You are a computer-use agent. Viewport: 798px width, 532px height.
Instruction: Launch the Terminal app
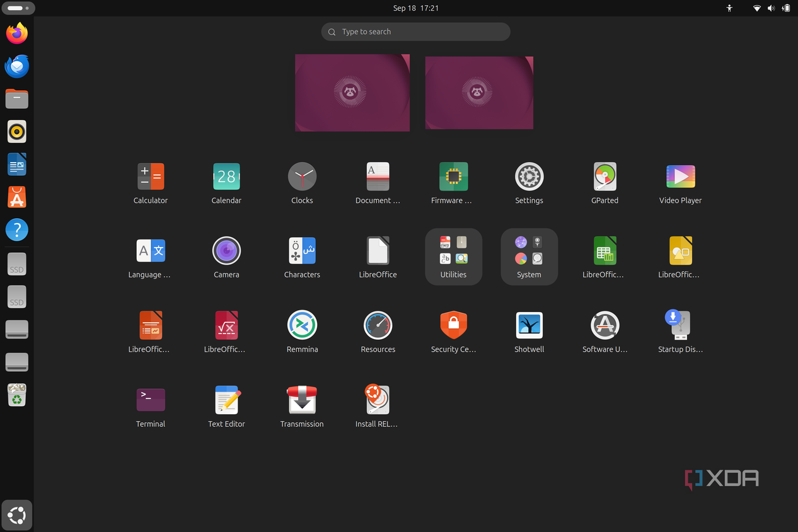click(151, 400)
